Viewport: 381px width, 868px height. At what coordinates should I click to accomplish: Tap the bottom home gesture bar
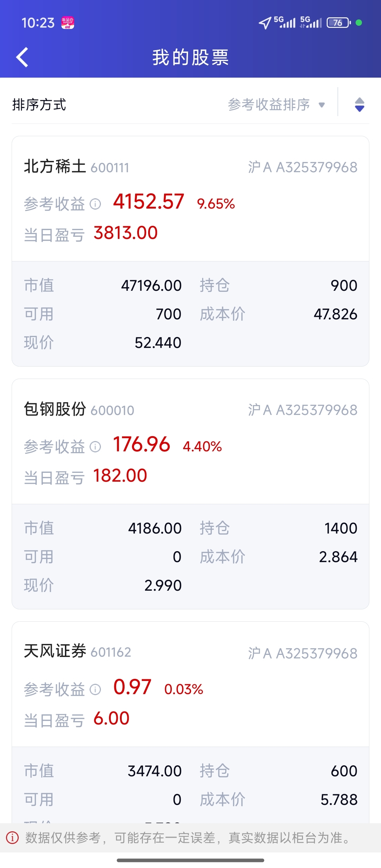190,860
